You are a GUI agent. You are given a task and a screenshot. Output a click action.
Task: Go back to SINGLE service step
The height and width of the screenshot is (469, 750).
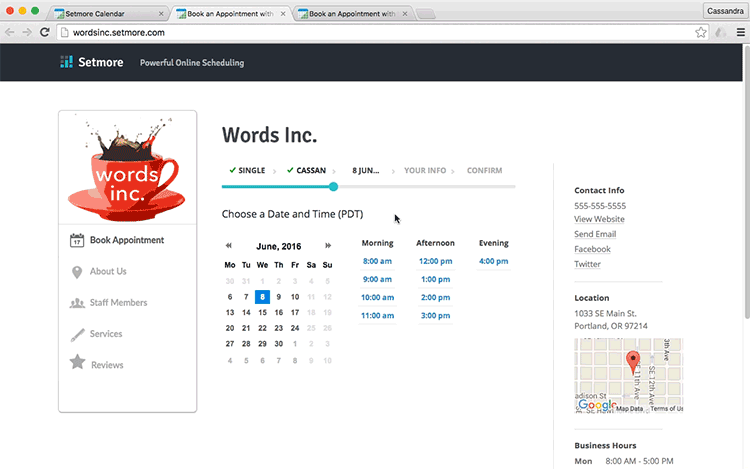[247, 171]
